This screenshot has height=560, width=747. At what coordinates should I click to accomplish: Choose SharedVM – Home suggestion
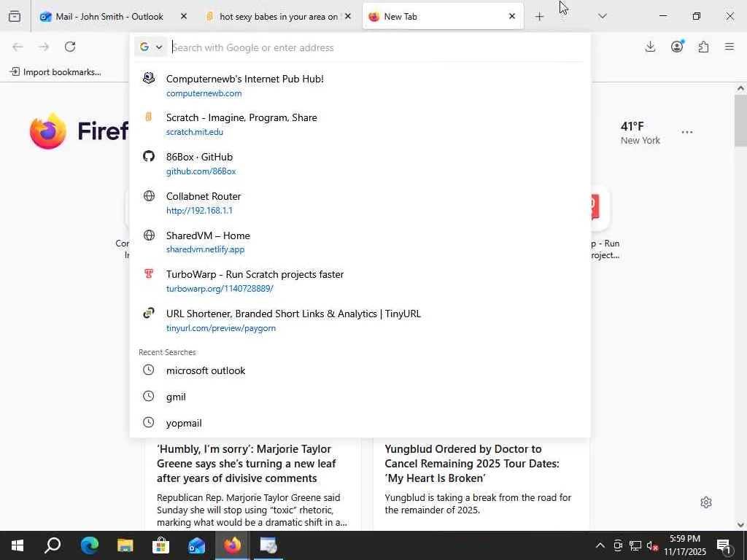[x=360, y=242]
